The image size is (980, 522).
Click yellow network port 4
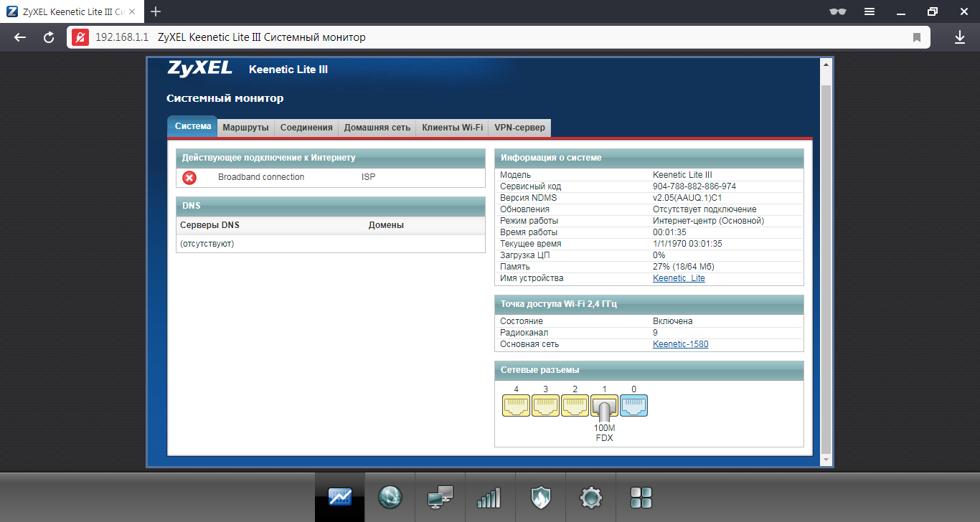pos(516,406)
